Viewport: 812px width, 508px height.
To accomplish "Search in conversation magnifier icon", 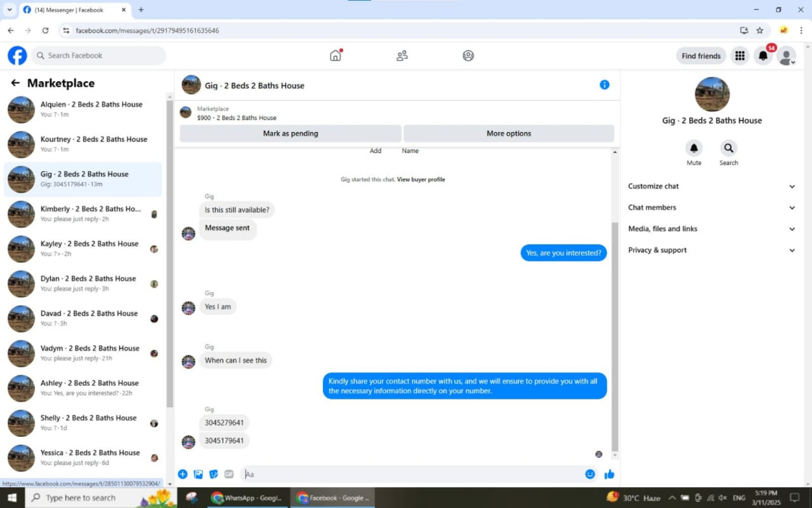I will pos(728,148).
